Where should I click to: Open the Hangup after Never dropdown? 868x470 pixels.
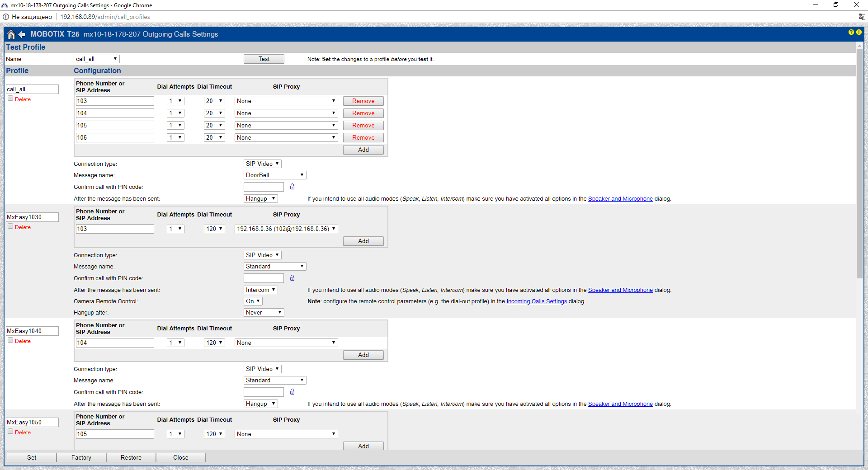pos(264,312)
